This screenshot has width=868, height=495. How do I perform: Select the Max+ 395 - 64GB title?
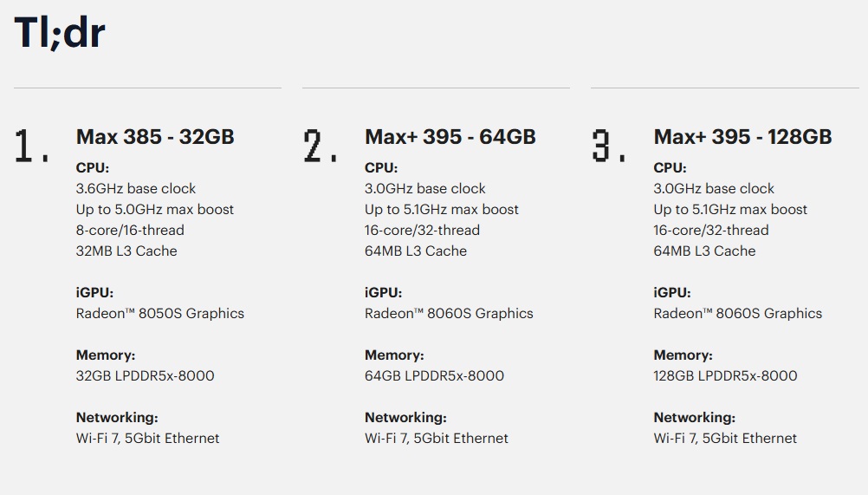450,137
